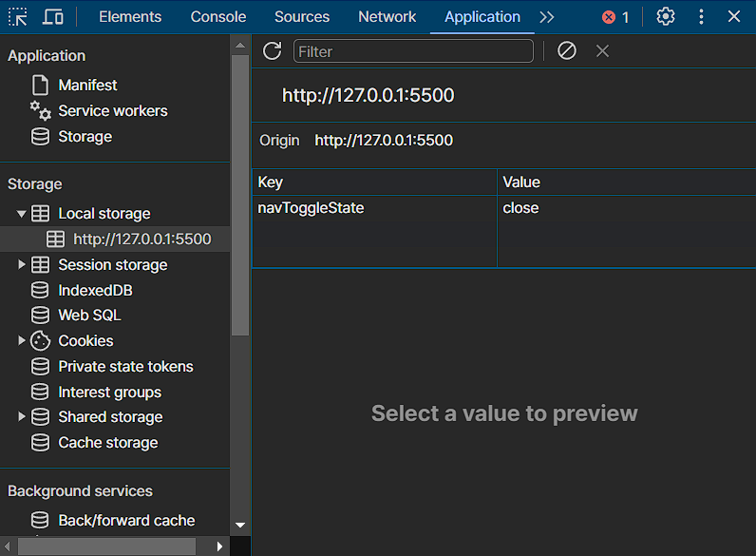Expand the Cookies tree item
The width and height of the screenshot is (756, 556).
click(x=22, y=340)
